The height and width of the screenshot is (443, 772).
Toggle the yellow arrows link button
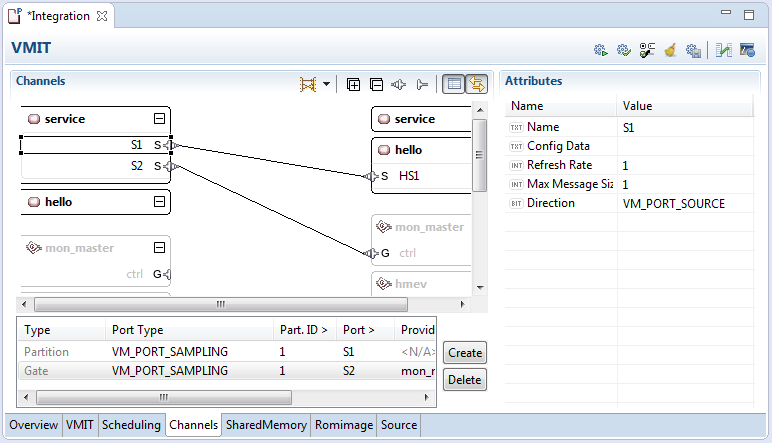click(476, 84)
